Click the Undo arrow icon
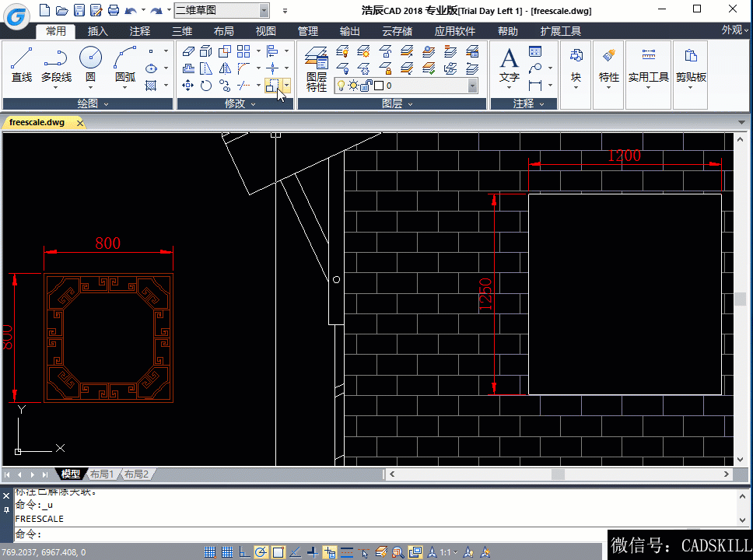 pos(130,10)
